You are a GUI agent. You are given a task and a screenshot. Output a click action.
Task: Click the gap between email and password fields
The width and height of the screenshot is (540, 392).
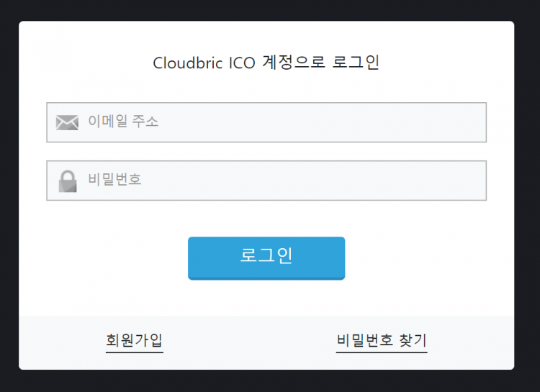click(266, 152)
